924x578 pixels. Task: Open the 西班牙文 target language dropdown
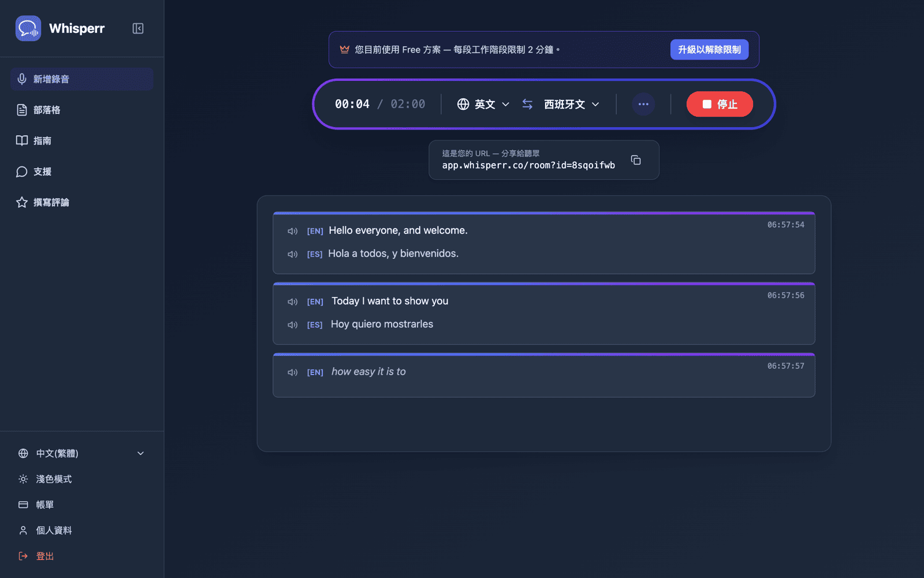pyautogui.click(x=572, y=104)
